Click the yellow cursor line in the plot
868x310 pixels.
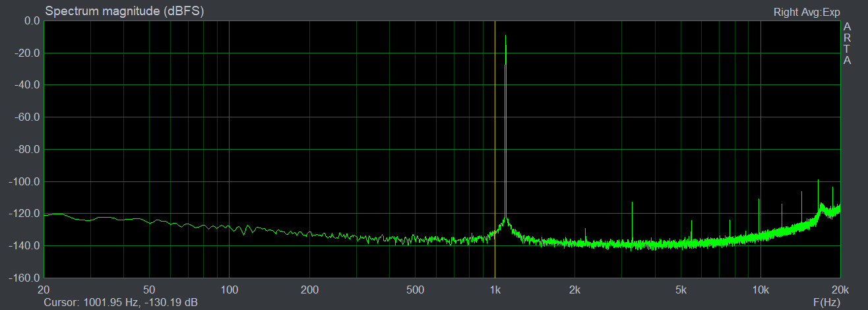pyautogui.click(x=495, y=132)
